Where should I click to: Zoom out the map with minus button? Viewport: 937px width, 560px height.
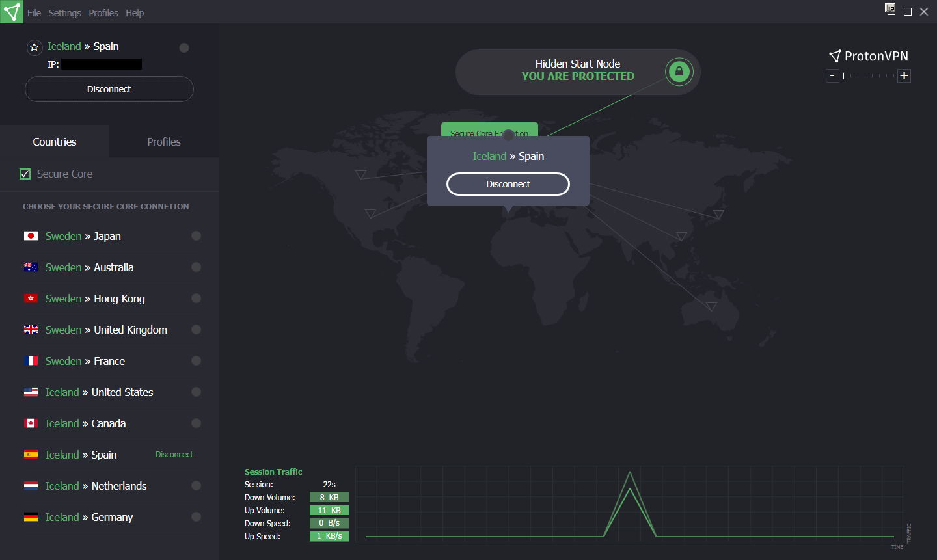(x=832, y=76)
